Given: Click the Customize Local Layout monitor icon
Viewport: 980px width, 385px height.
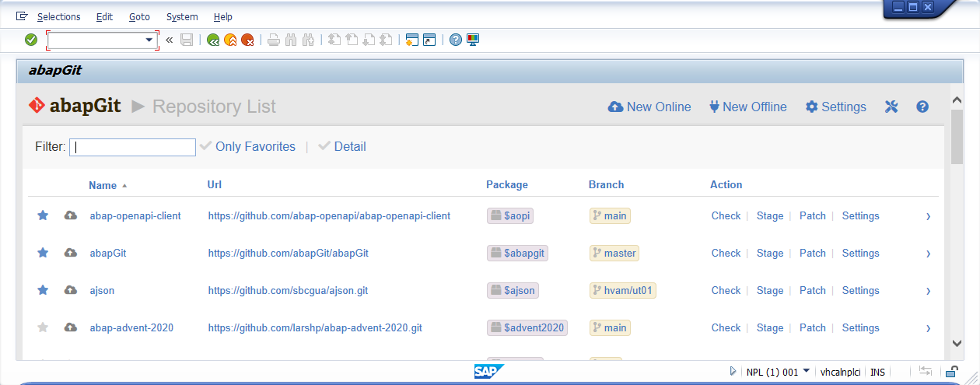Looking at the screenshot, I should coord(473,40).
